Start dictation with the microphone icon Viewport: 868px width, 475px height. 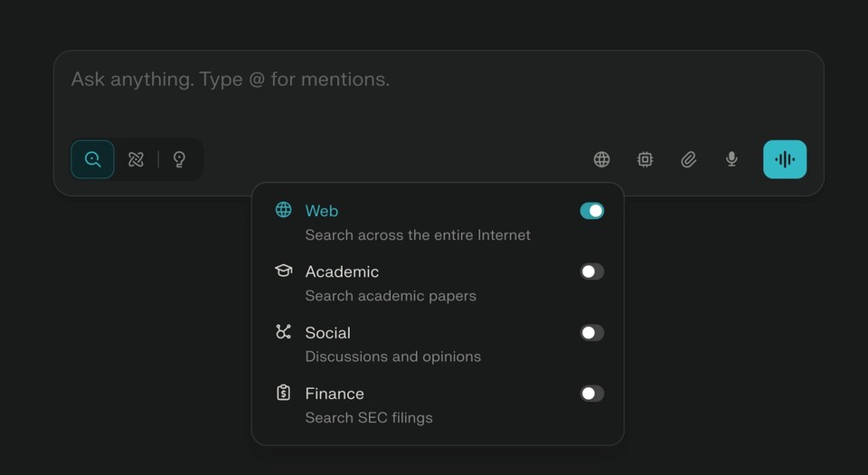pyautogui.click(x=731, y=159)
